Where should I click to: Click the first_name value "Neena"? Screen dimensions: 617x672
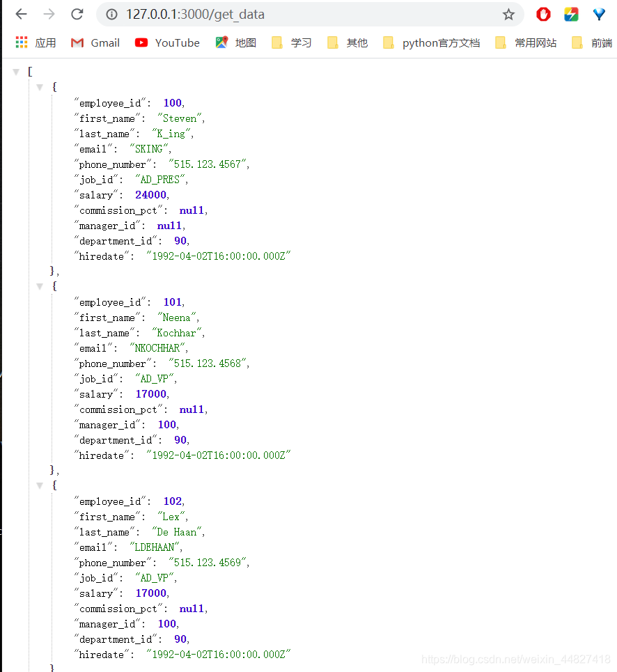tap(176, 318)
